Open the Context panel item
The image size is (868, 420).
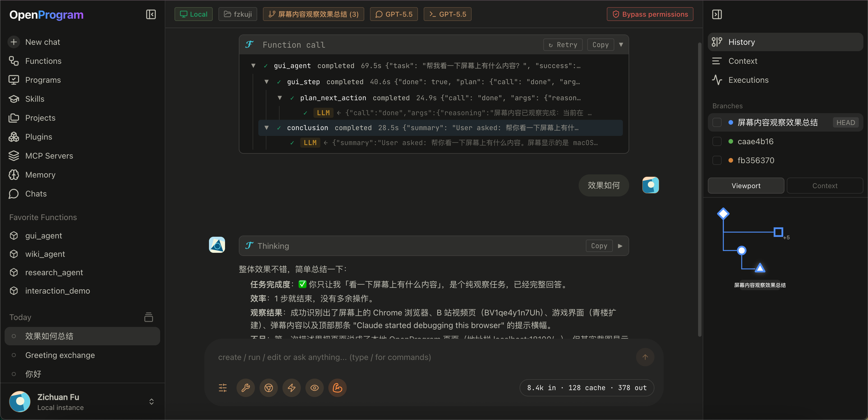pos(785,61)
